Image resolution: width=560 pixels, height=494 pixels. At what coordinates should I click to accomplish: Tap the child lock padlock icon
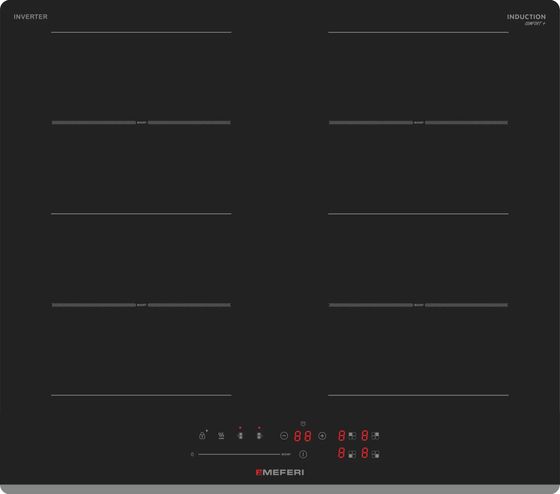[202, 435]
